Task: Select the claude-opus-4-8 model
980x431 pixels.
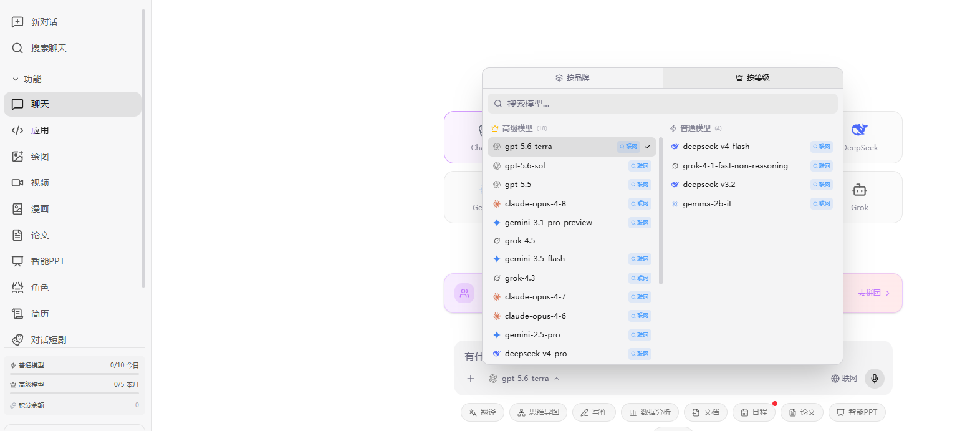Action: [x=572, y=204]
